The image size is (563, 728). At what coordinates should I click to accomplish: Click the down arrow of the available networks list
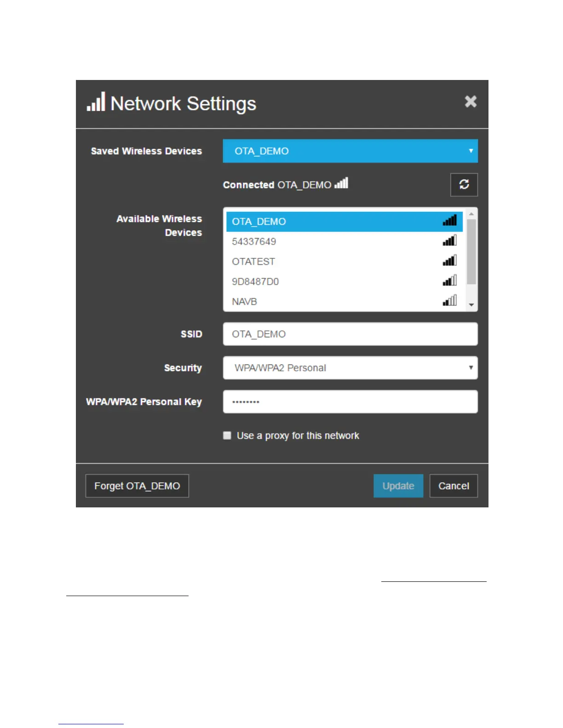[471, 305]
